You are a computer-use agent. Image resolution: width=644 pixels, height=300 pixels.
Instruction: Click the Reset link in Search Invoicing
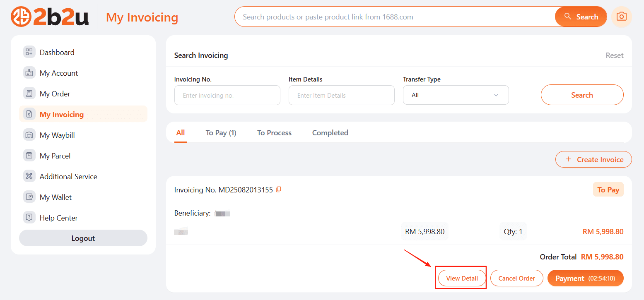pos(614,55)
